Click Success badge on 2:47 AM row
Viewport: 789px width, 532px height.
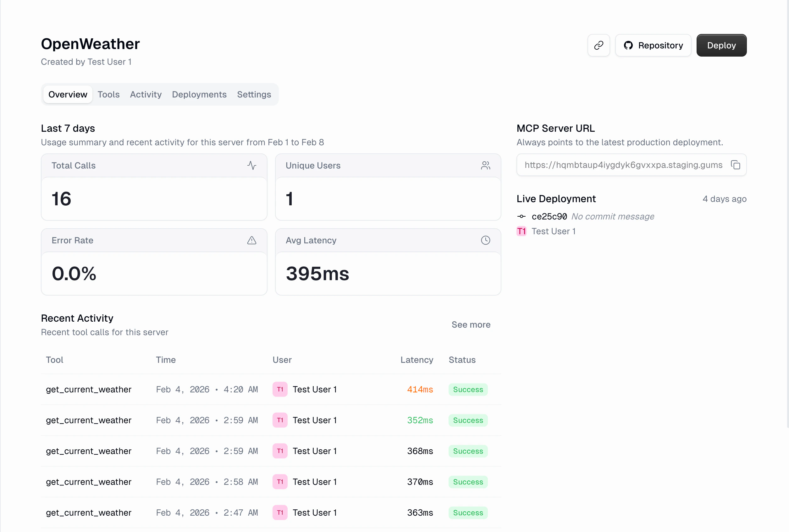click(x=468, y=513)
